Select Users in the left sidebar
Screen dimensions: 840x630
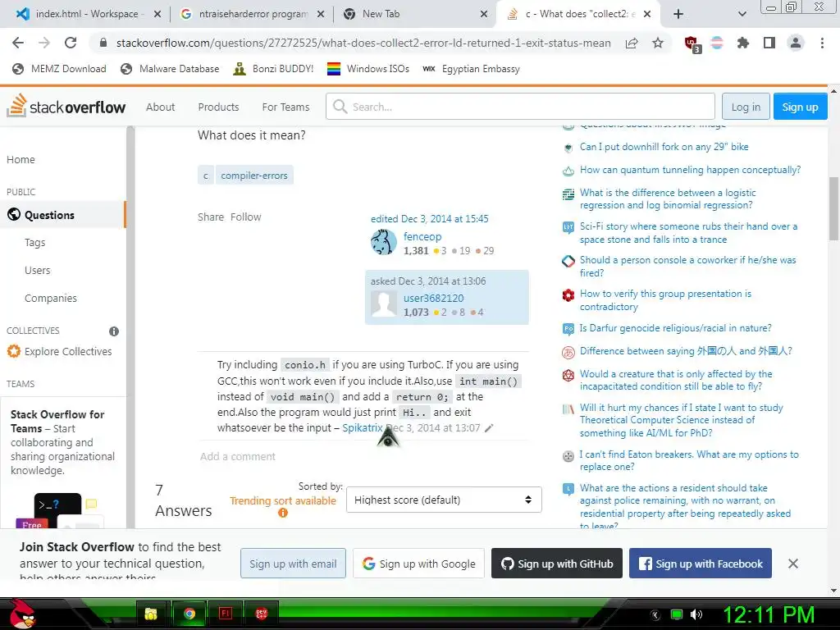click(38, 270)
